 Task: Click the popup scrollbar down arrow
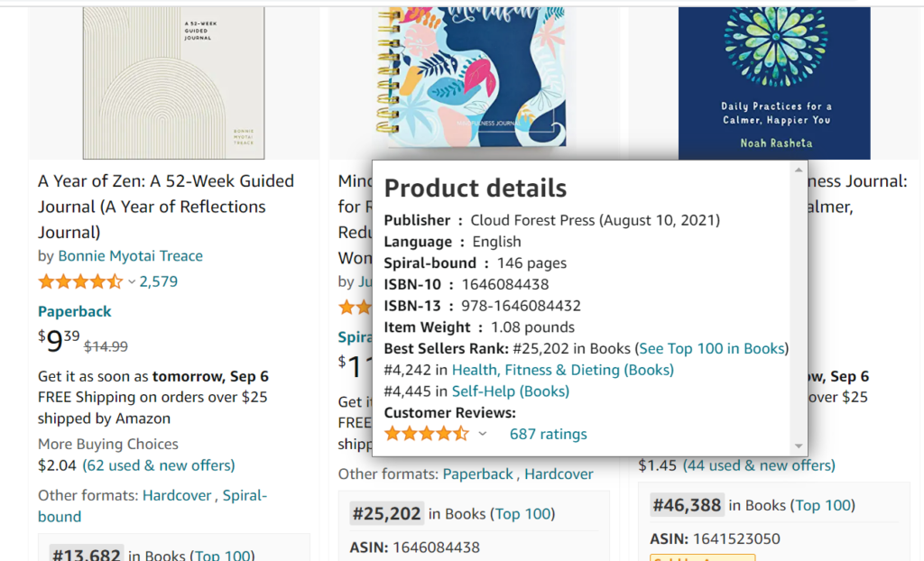(799, 446)
